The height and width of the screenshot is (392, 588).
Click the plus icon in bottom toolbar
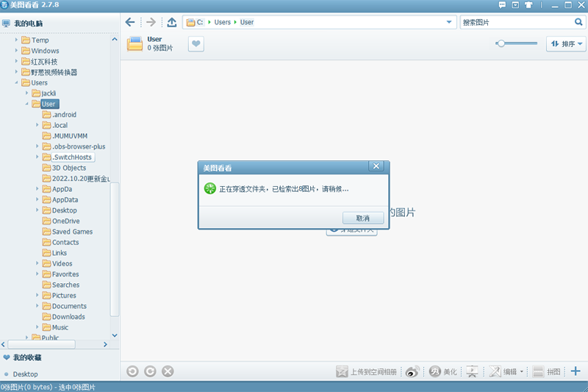click(576, 371)
